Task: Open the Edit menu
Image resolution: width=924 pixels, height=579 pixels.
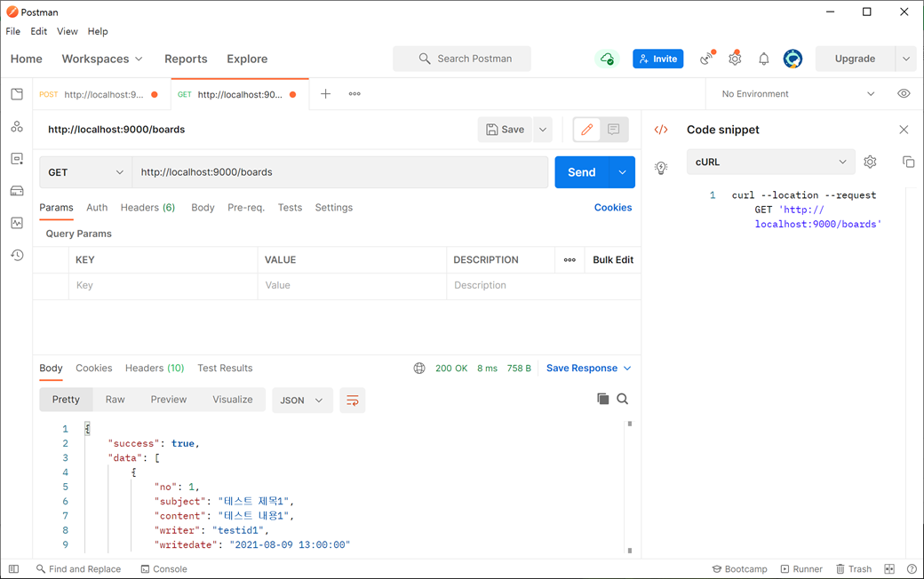Action: coord(39,31)
